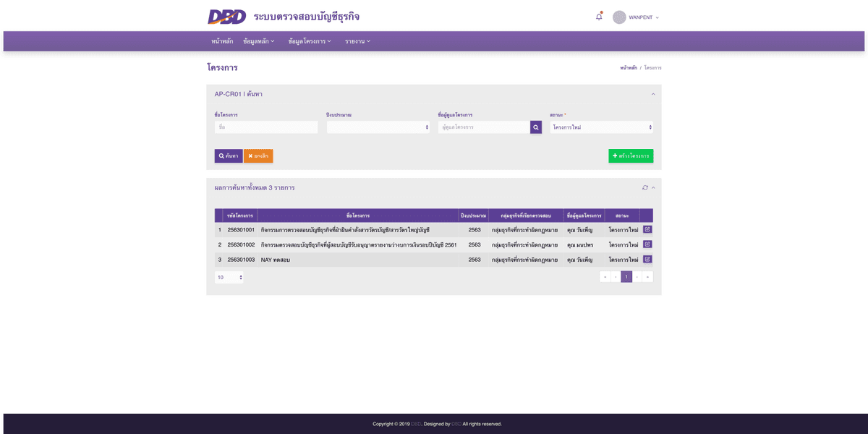Open the ปีงบประมาณ dropdown
The image size is (868, 434).
click(x=378, y=127)
